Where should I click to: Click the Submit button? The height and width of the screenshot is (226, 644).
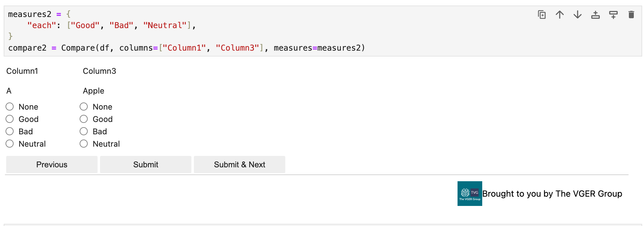(146, 165)
